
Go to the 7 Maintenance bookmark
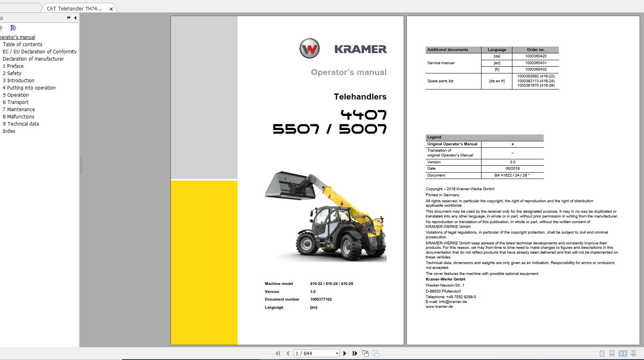(x=19, y=110)
